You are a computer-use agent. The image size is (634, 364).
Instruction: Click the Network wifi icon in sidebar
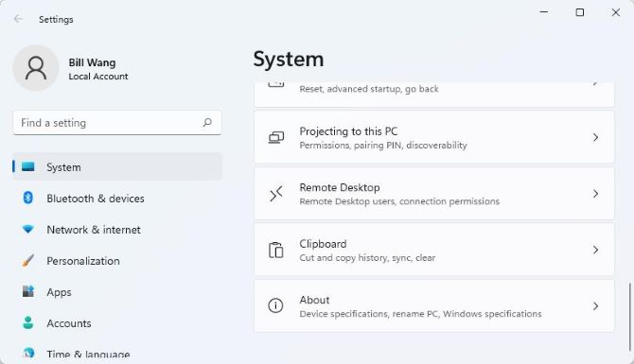[x=27, y=230]
